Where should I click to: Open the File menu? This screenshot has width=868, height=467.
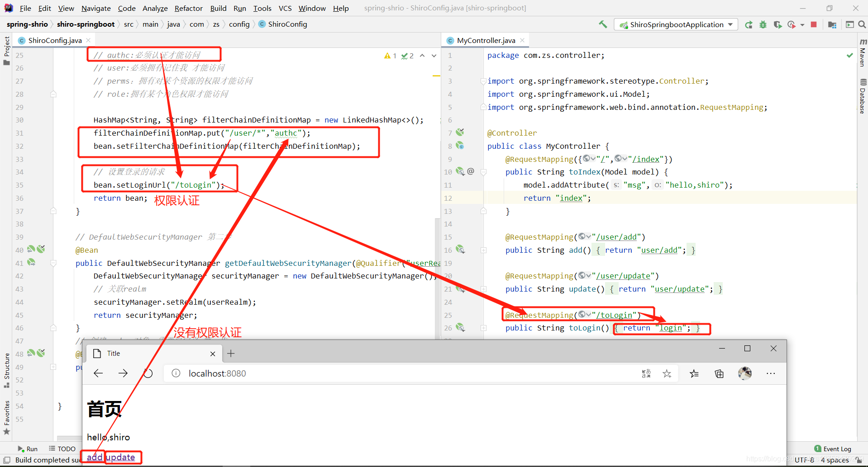point(25,8)
